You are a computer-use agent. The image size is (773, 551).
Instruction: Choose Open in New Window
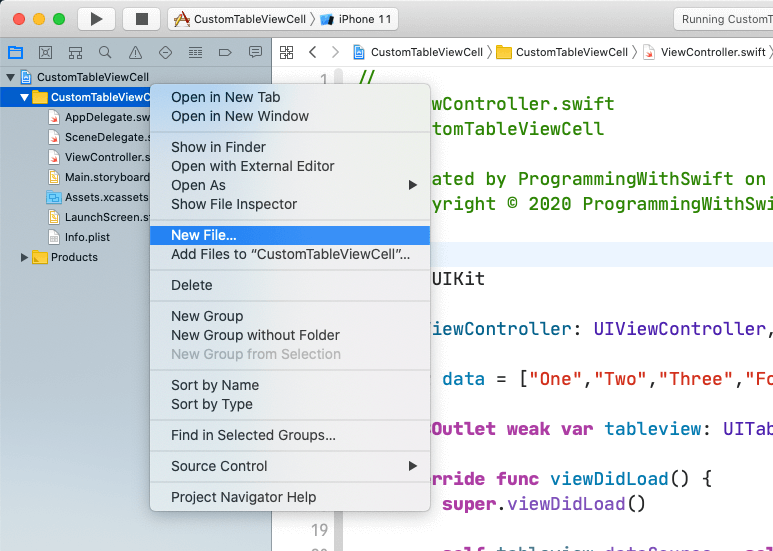click(x=290, y=116)
